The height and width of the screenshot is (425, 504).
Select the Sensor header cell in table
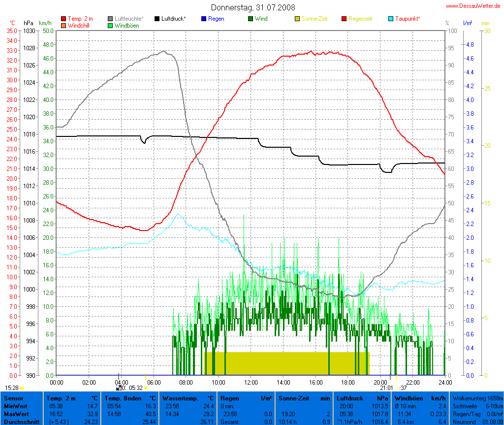[x=14, y=397]
